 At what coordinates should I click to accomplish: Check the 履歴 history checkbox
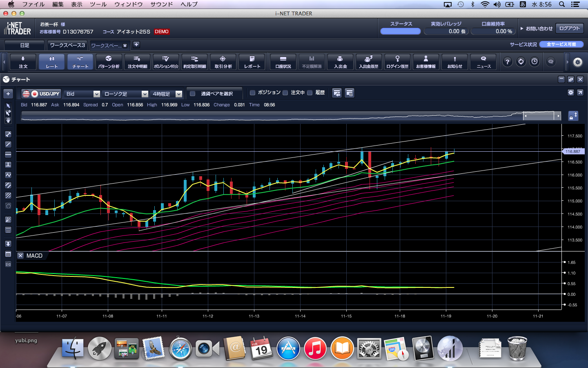tap(310, 93)
